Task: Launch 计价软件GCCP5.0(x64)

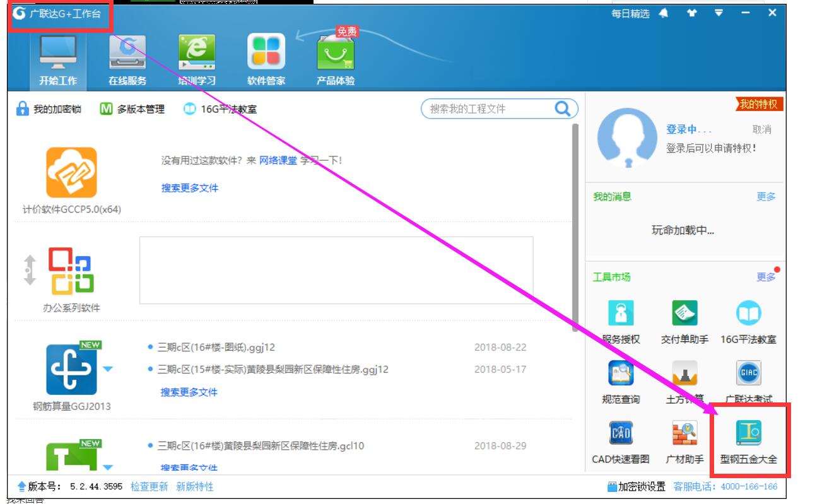Action: point(71,173)
